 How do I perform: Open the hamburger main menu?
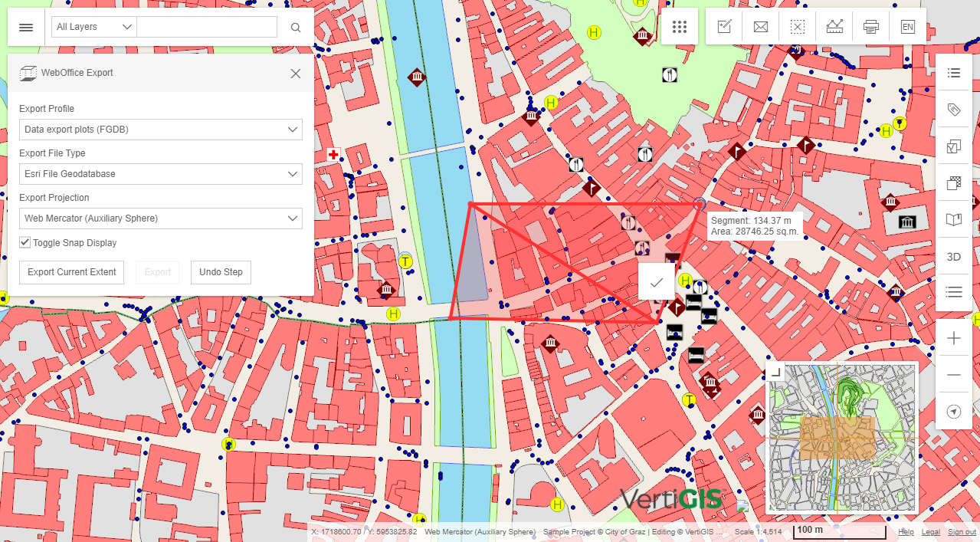click(26, 27)
